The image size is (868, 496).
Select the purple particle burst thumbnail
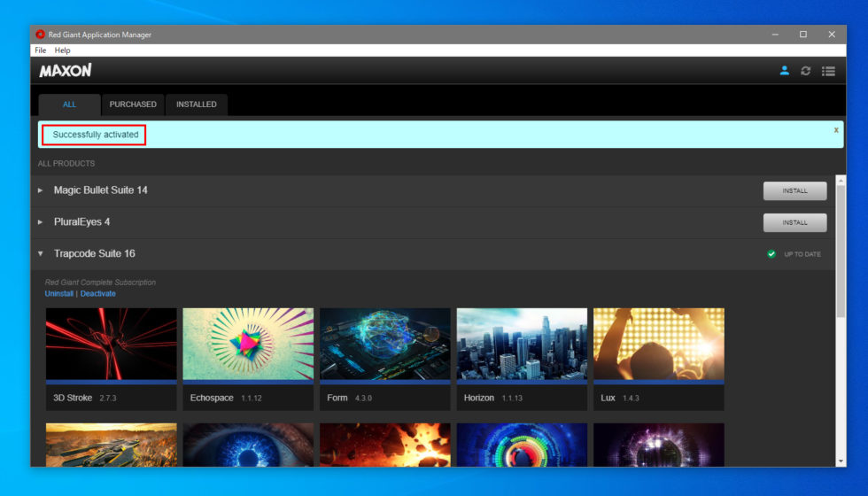[x=659, y=445]
